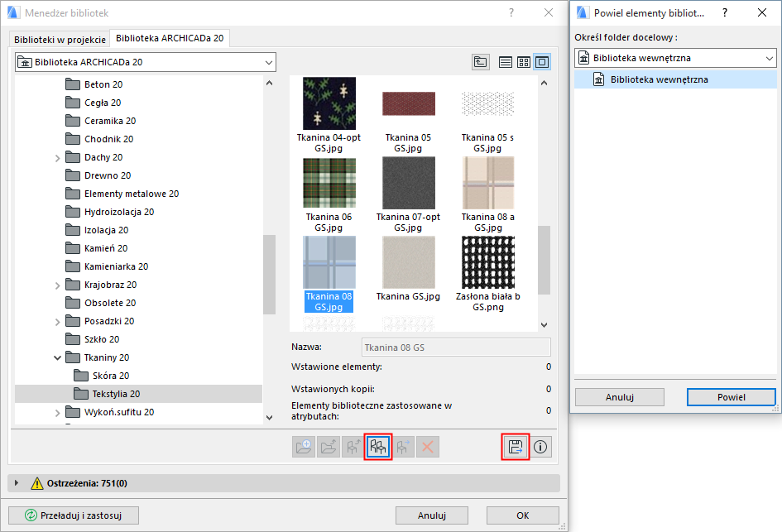Click the go-up-one-folder icon
782x532 pixels.
coord(480,62)
